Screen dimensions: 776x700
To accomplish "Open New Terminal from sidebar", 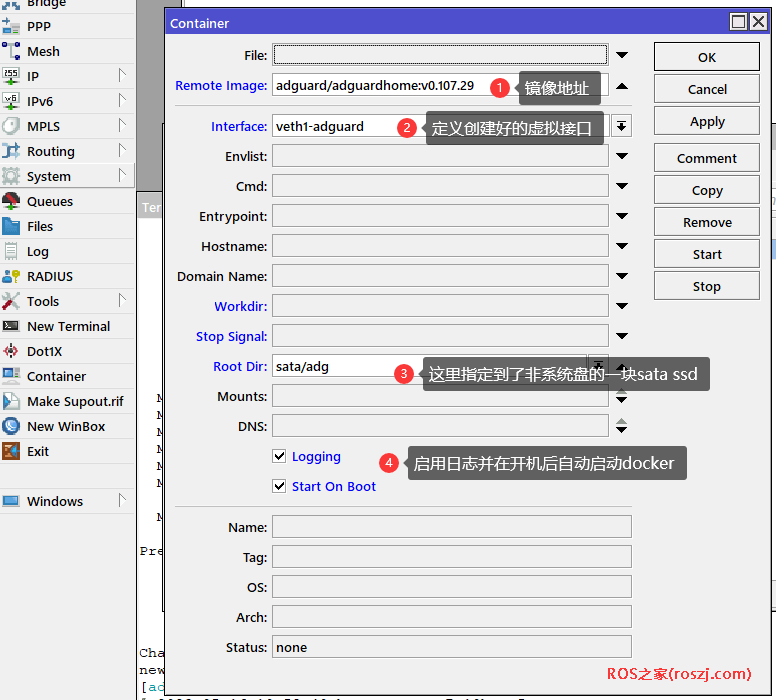I will (67, 326).
